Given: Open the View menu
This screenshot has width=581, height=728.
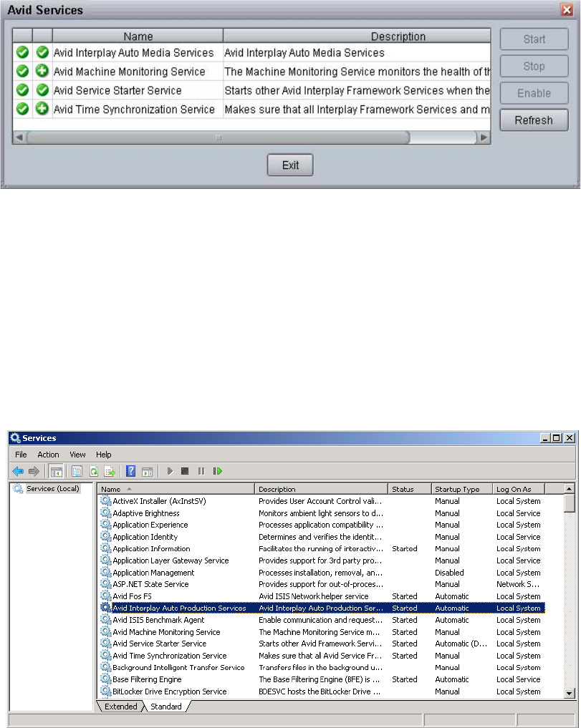Looking at the screenshot, I should pyautogui.click(x=77, y=455).
